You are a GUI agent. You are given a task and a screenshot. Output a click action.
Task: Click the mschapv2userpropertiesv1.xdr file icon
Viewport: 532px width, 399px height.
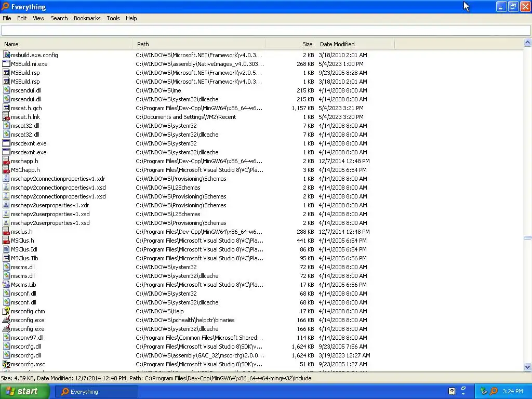6,205
